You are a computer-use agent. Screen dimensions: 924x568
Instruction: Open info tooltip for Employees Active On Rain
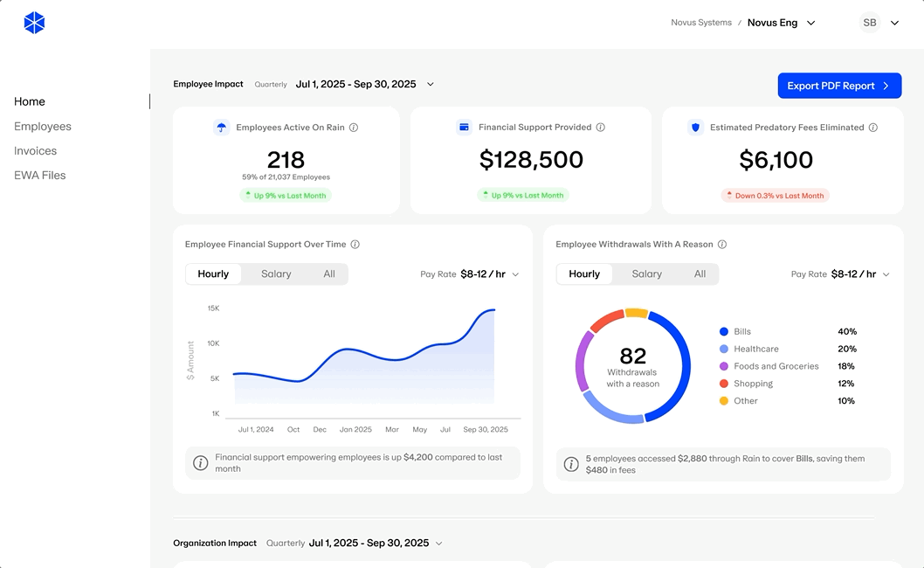point(354,128)
